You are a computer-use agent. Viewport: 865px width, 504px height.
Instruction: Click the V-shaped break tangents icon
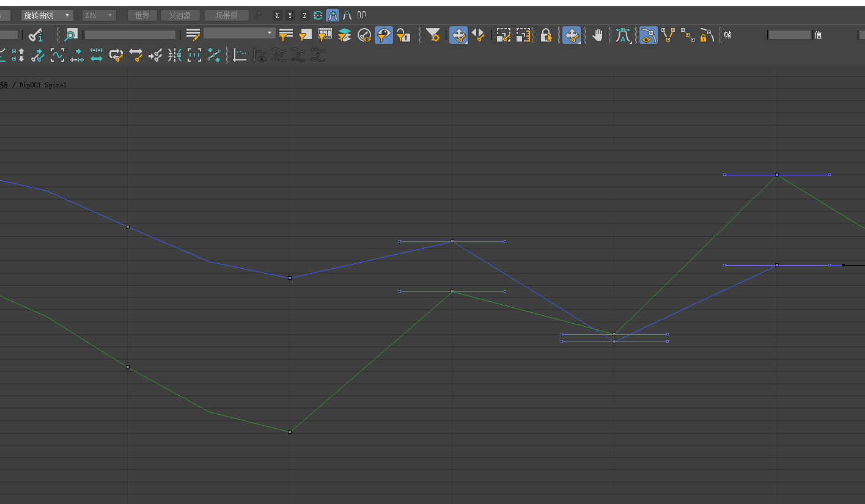coord(668,35)
